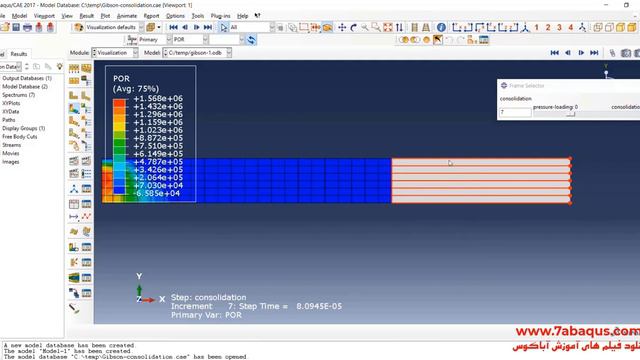This screenshot has width=640, height=360.
Task: Toggle the perspective view icon
Action: pyautogui.click(x=426, y=27)
